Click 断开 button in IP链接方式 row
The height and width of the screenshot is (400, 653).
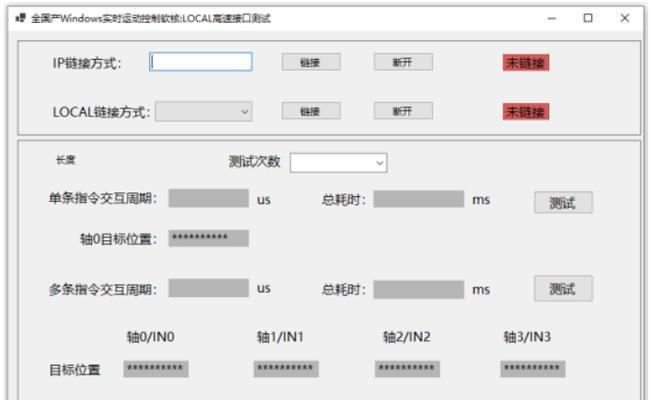[403, 62]
